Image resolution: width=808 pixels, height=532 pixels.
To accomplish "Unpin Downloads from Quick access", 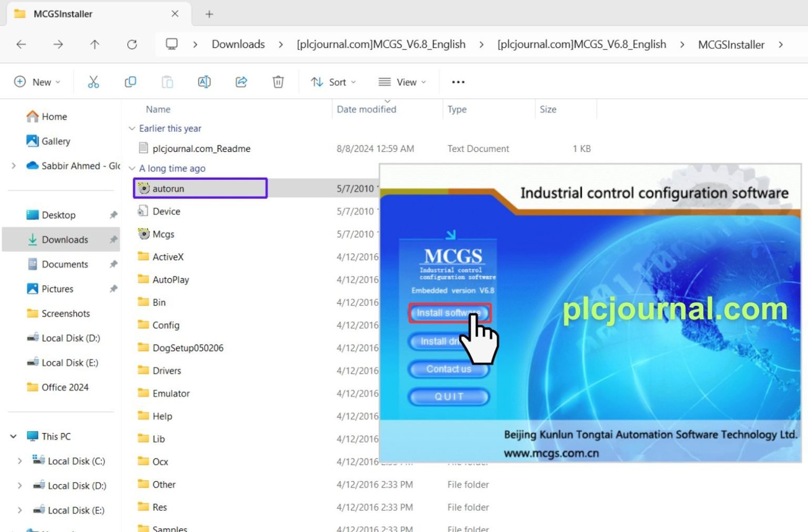I will (x=114, y=239).
